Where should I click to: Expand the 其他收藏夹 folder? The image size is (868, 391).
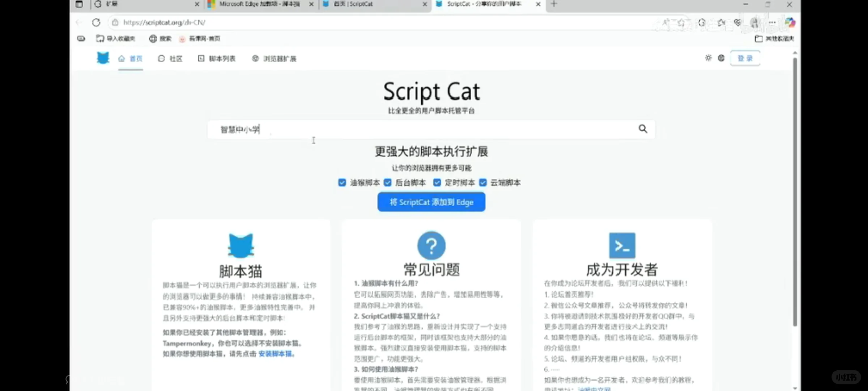774,39
